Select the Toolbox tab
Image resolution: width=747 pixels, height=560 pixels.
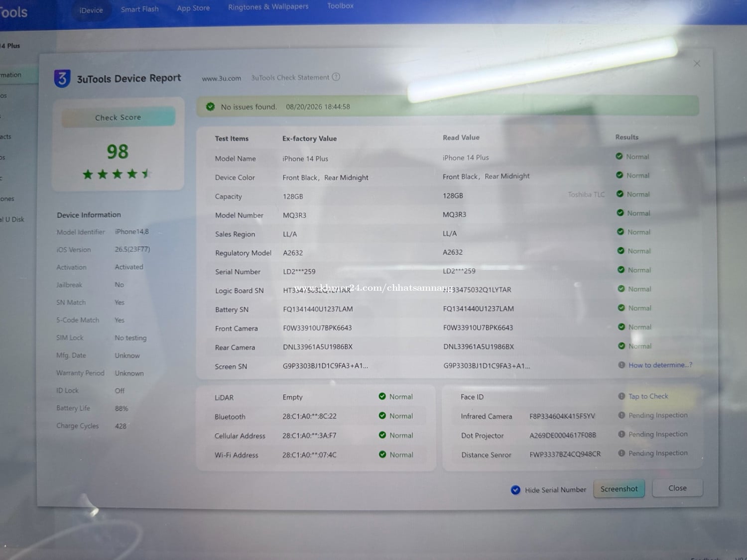pos(341,5)
